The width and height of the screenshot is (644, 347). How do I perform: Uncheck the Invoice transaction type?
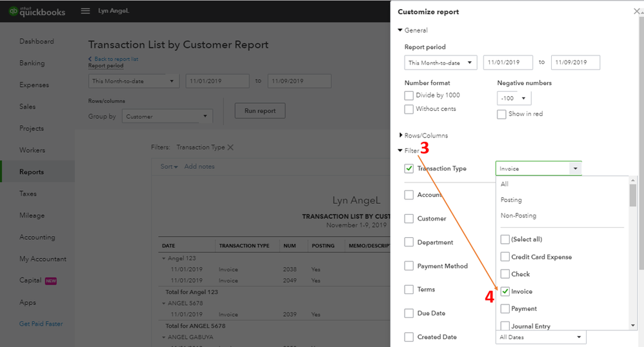pyautogui.click(x=505, y=292)
